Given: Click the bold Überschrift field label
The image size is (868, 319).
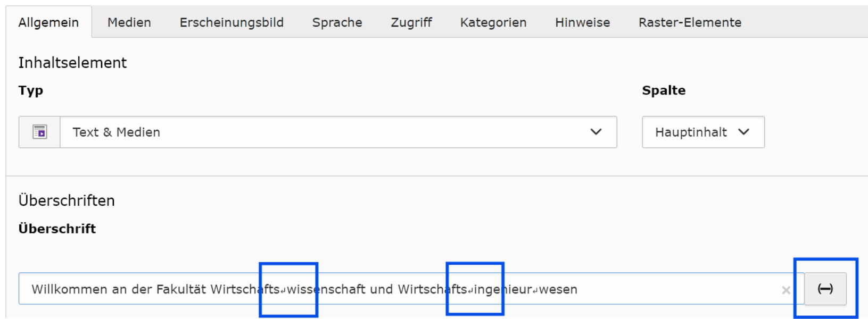Looking at the screenshot, I should pos(57,229).
